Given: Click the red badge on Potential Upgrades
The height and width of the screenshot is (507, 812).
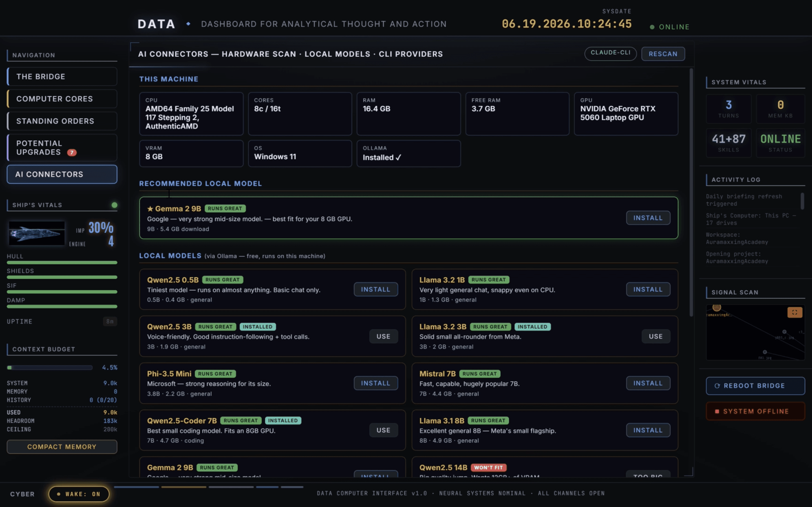Looking at the screenshot, I should coord(71,153).
